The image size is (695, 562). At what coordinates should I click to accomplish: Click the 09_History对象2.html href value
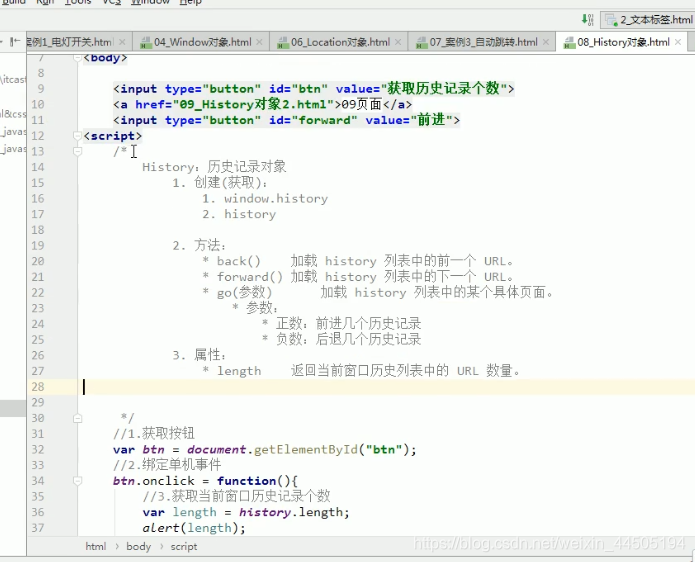[x=253, y=105]
